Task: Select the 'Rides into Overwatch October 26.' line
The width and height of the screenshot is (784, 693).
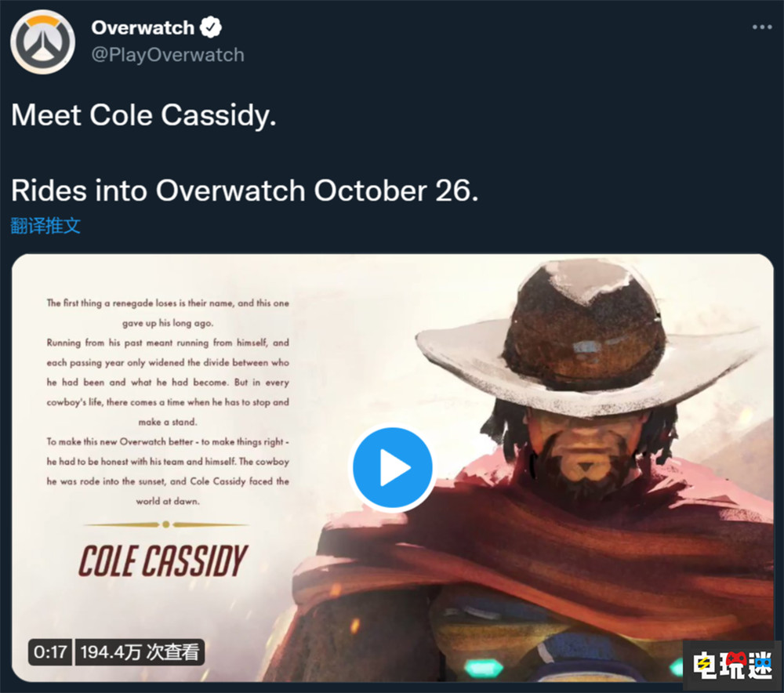Action: pyautogui.click(x=245, y=190)
